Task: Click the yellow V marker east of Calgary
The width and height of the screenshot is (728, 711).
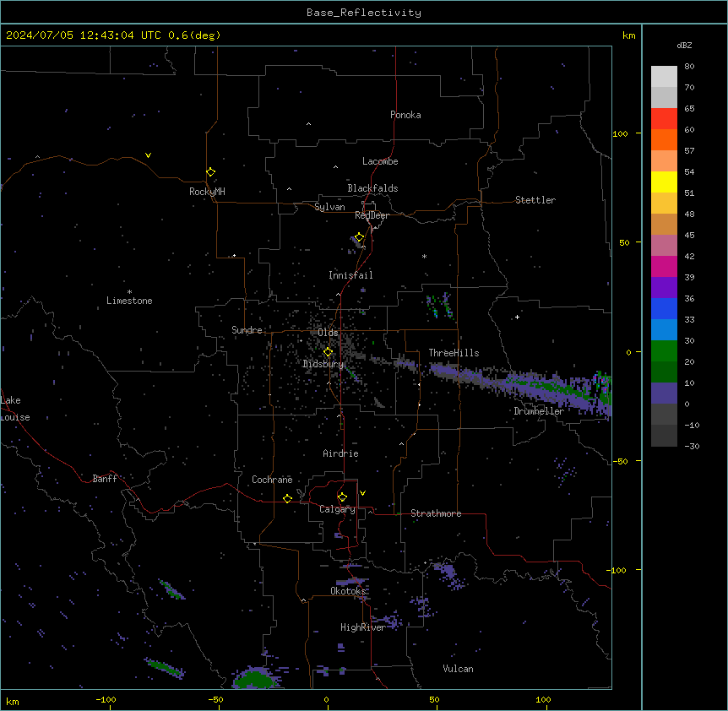Action: (x=362, y=493)
